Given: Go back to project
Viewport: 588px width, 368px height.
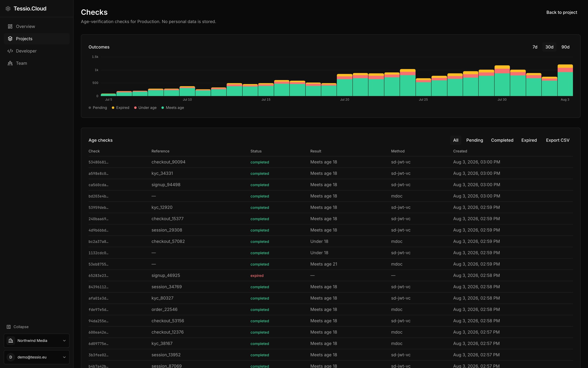Looking at the screenshot, I should 562,12.
